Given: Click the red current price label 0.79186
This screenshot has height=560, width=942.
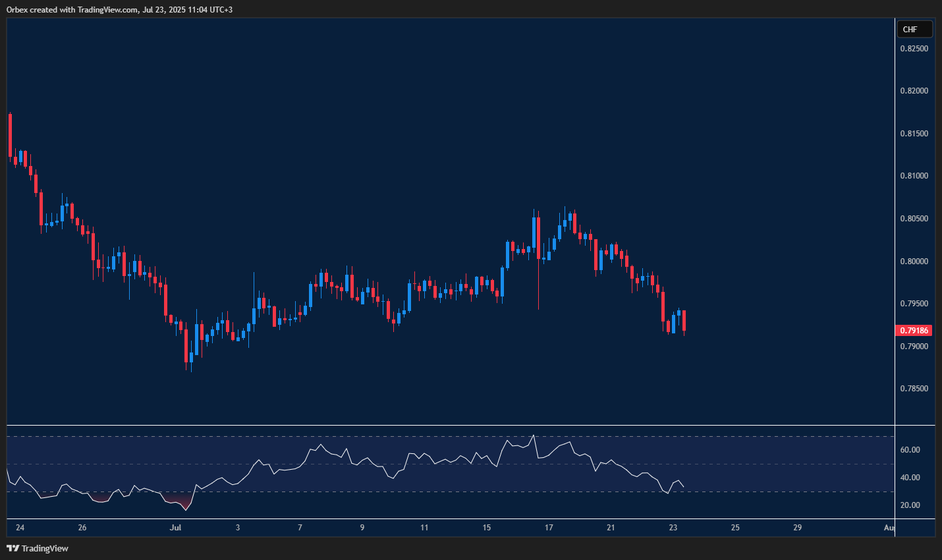Looking at the screenshot, I should click(x=913, y=330).
